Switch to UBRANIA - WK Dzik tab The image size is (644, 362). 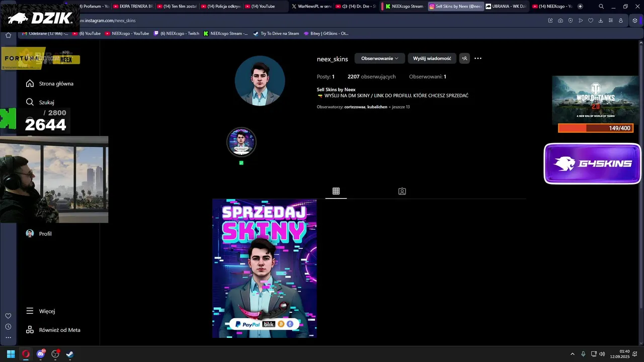(x=506, y=7)
